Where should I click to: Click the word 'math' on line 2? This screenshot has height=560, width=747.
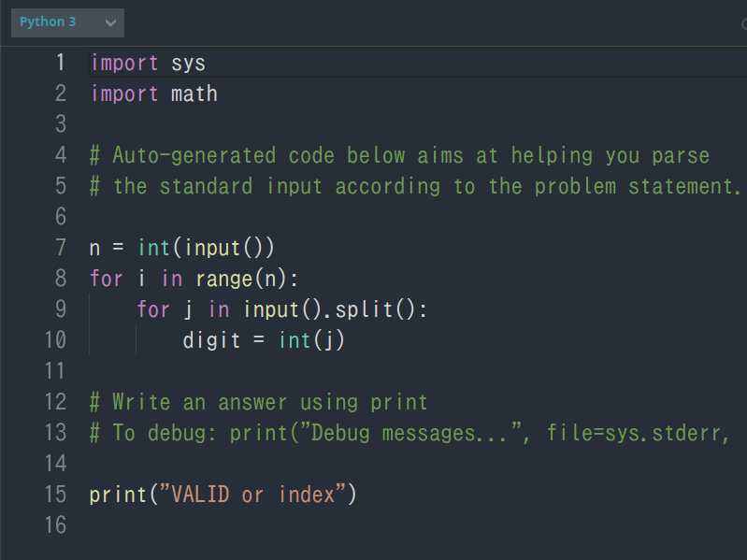tap(194, 93)
